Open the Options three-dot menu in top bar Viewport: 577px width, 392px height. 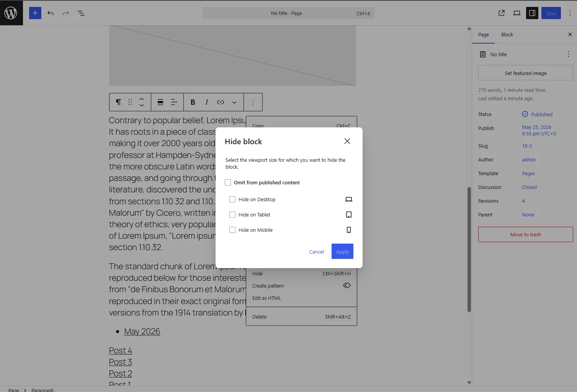pyautogui.click(x=570, y=13)
